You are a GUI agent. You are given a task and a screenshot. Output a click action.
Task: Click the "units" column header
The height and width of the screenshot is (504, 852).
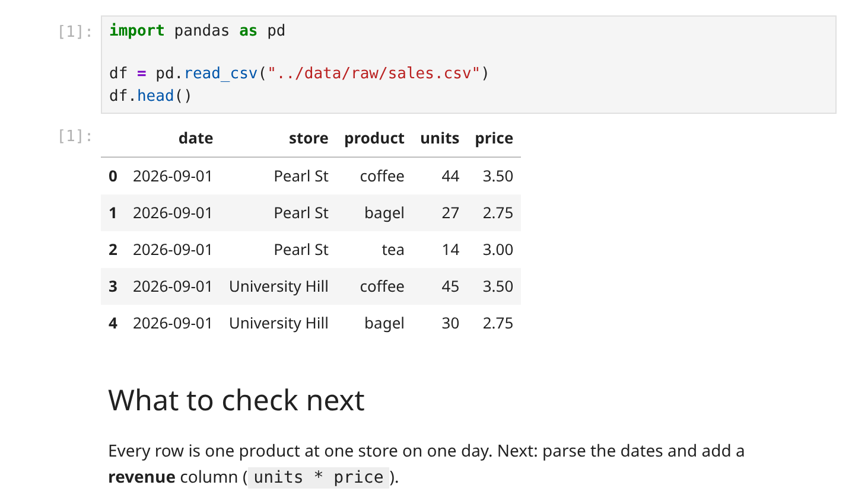click(x=440, y=138)
